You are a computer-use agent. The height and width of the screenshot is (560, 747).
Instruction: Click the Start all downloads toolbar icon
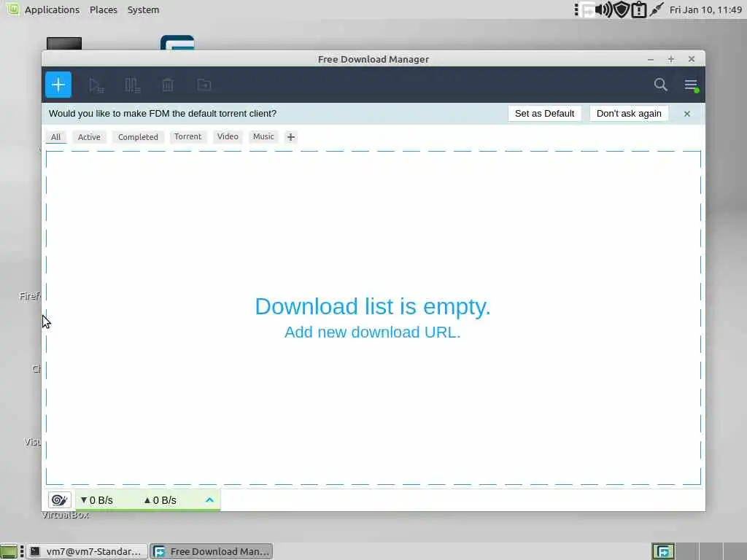[x=96, y=85]
